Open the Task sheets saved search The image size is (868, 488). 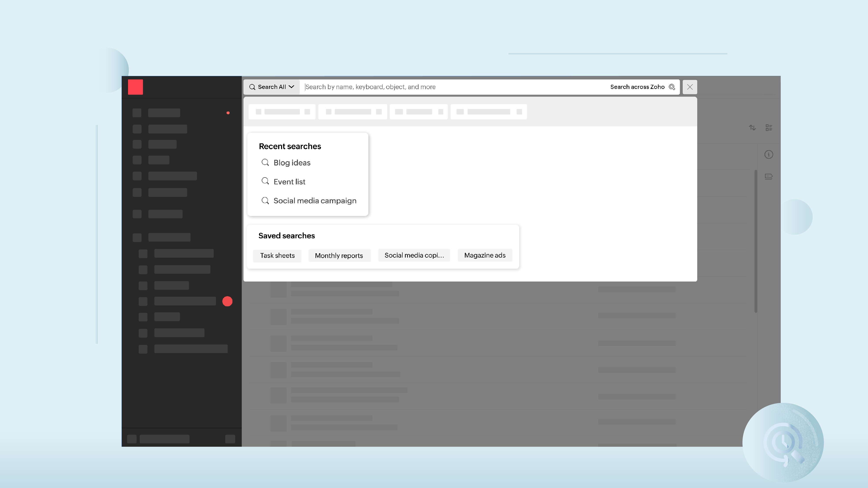click(x=277, y=256)
